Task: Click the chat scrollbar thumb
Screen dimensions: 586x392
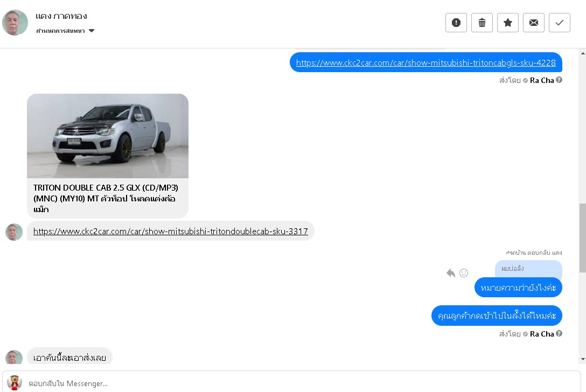Action: tap(583, 238)
